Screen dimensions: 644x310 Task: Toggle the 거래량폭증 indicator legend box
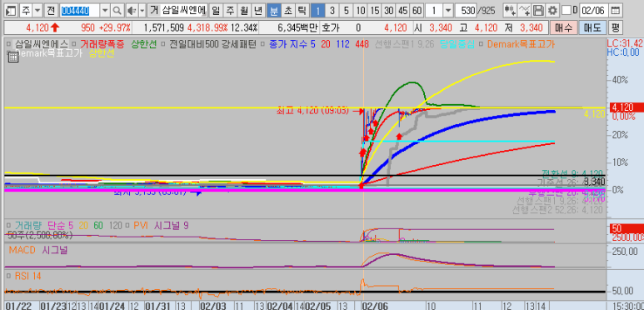[74, 43]
